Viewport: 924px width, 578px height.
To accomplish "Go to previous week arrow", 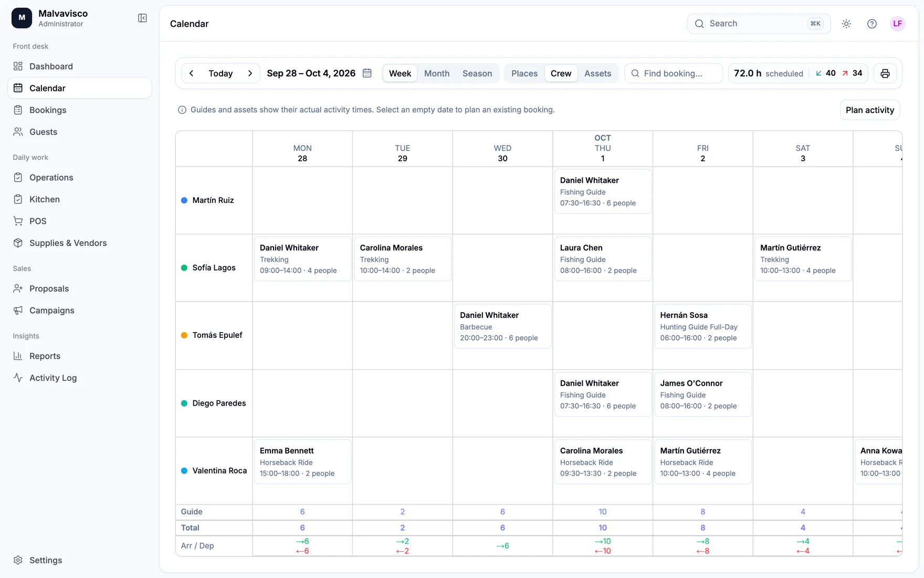I will point(192,74).
